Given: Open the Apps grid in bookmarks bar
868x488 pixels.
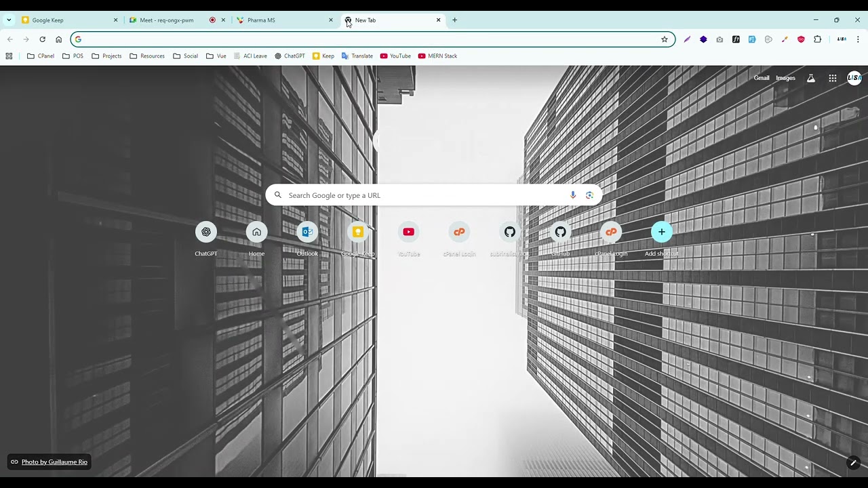Looking at the screenshot, I should point(9,56).
